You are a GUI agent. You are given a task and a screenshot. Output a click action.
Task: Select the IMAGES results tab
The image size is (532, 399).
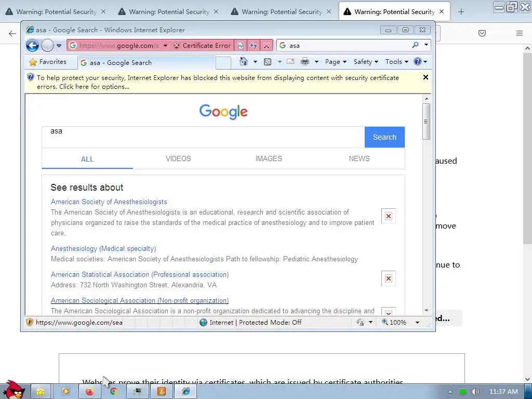[269, 159]
